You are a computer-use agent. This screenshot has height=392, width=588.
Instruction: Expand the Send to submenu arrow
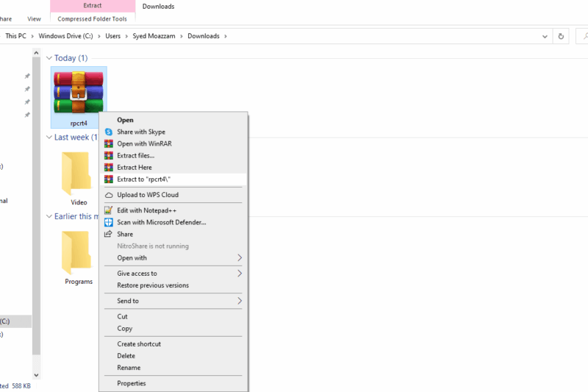coord(240,301)
